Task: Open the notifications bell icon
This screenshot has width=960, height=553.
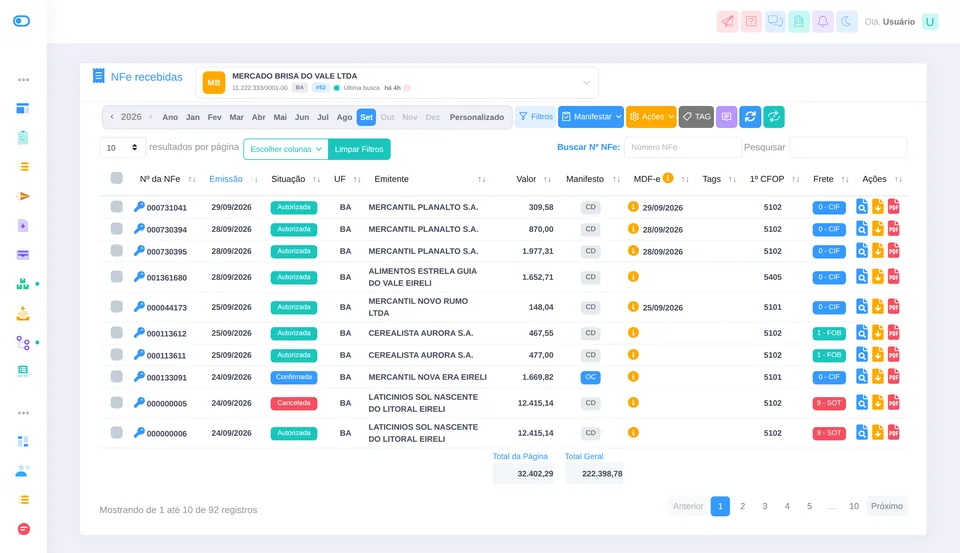Action: coord(823,21)
